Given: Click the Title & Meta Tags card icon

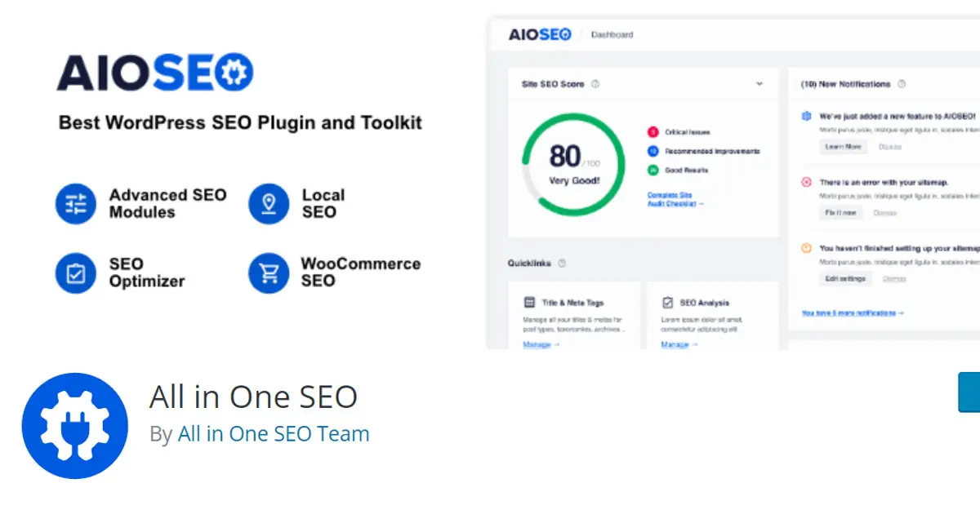Looking at the screenshot, I should 529,302.
